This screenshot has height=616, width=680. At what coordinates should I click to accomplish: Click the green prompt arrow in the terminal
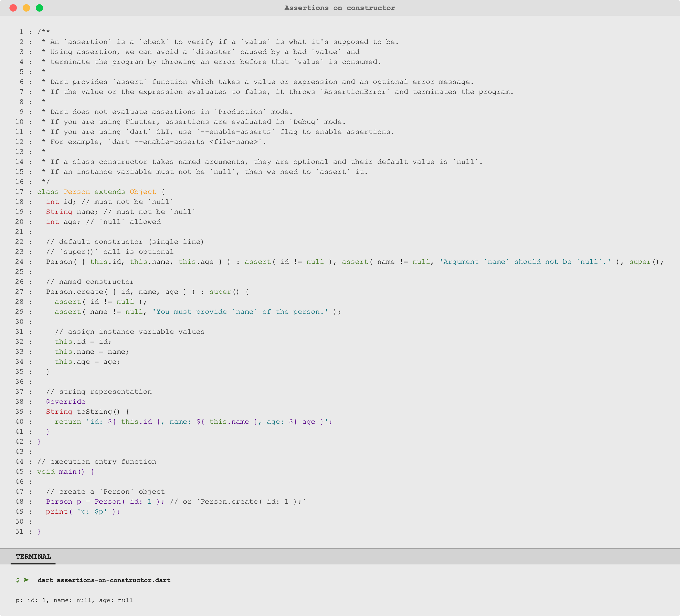pyautogui.click(x=27, y=580)
